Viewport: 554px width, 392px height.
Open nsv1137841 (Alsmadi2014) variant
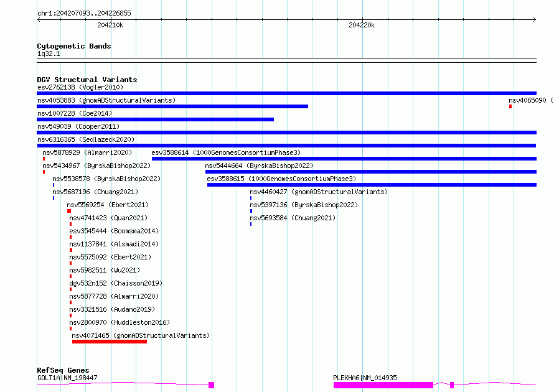click(x=114, y=244)
